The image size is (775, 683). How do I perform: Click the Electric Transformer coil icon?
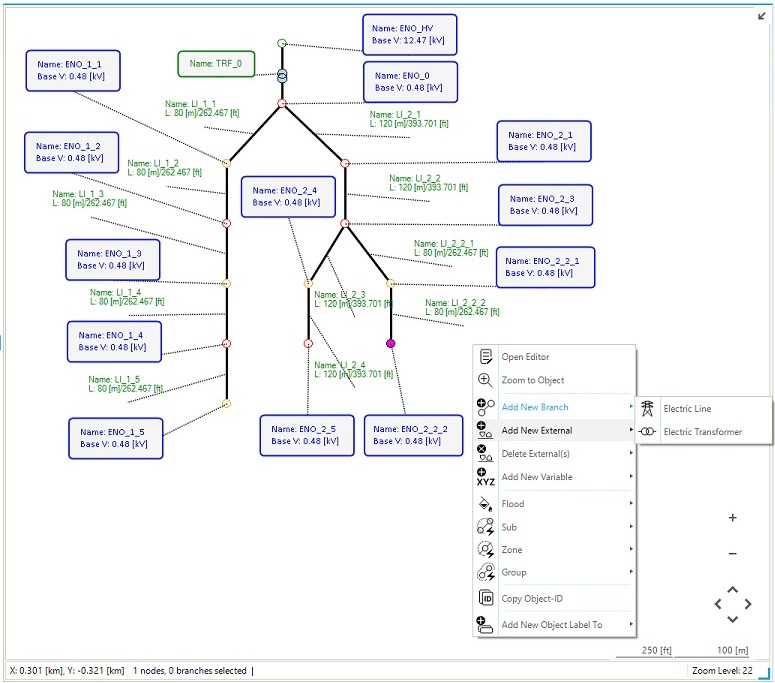click(647, 431)
